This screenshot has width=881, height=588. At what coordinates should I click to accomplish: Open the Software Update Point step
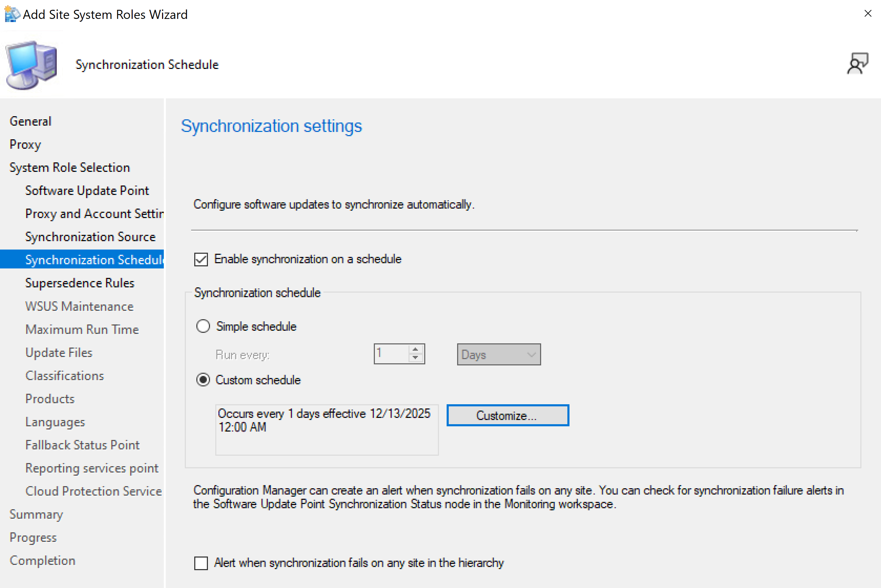[87, 190]
